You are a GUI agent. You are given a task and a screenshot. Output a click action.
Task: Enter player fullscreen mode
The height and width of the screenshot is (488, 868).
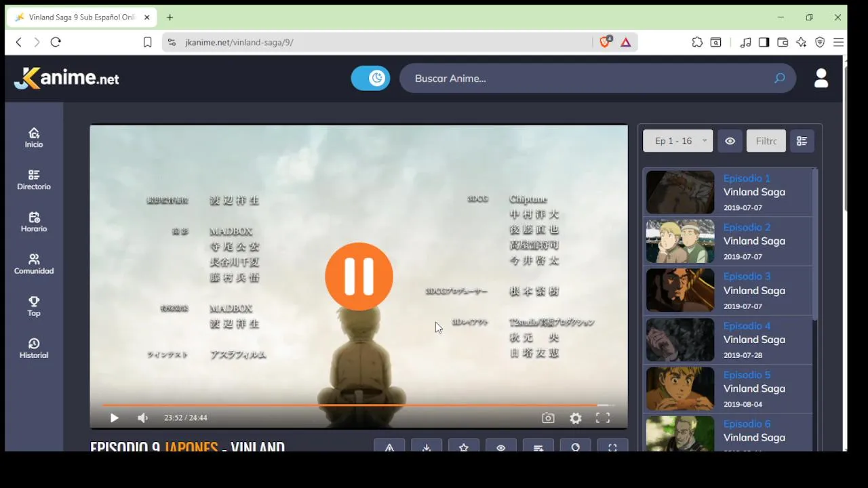coord(603,418)
